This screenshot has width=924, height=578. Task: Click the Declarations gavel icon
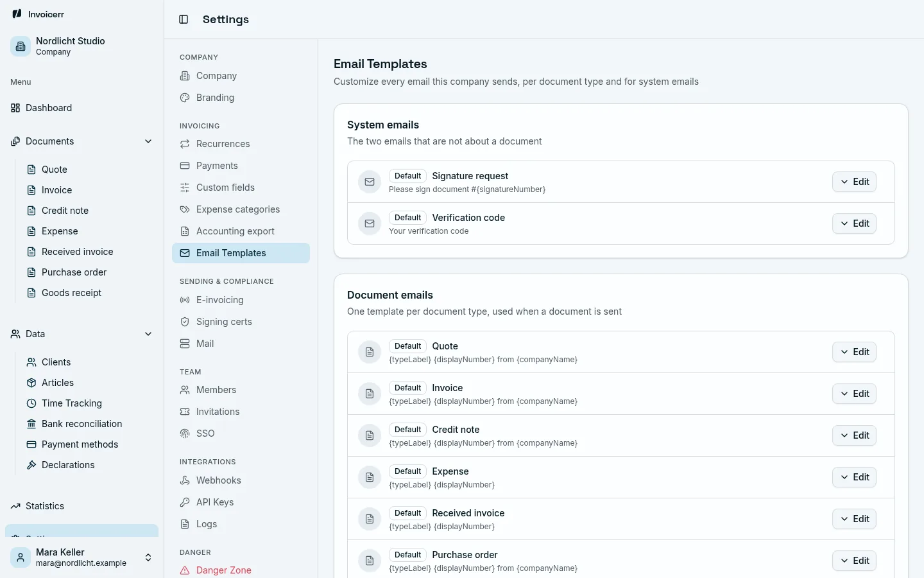[31, 465]
